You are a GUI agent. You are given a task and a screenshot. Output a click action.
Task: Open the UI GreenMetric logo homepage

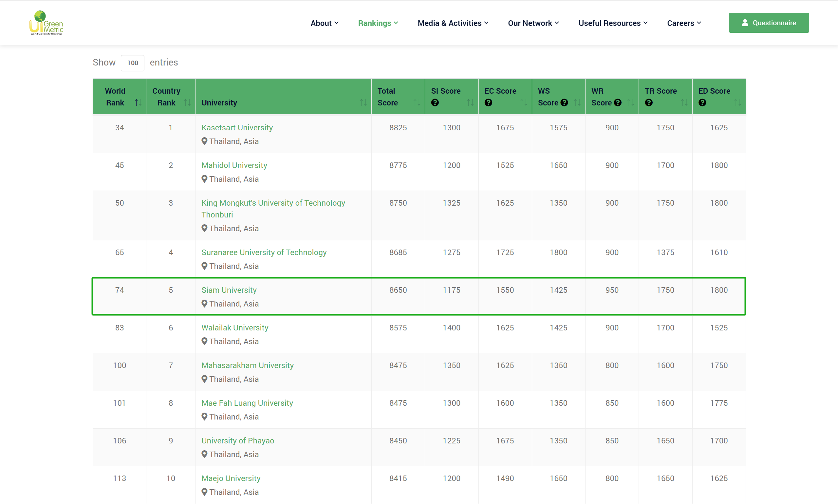(x=46, y=23)
